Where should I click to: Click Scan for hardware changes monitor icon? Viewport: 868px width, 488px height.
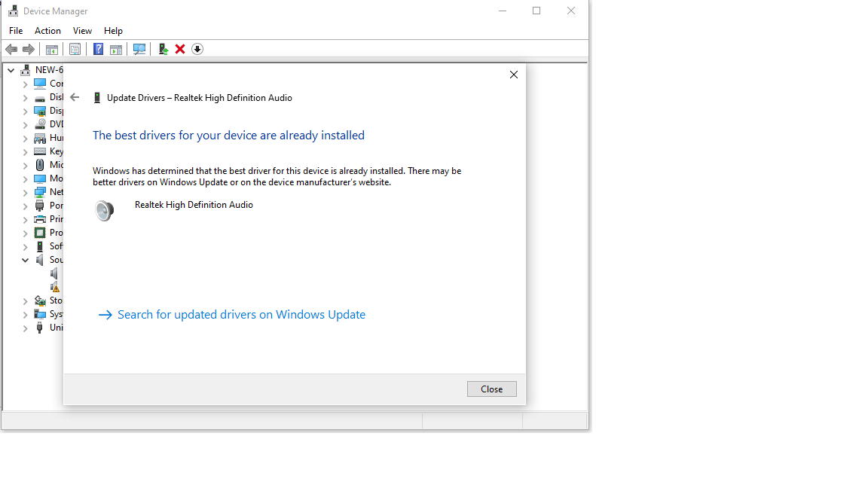click(139, 49)
